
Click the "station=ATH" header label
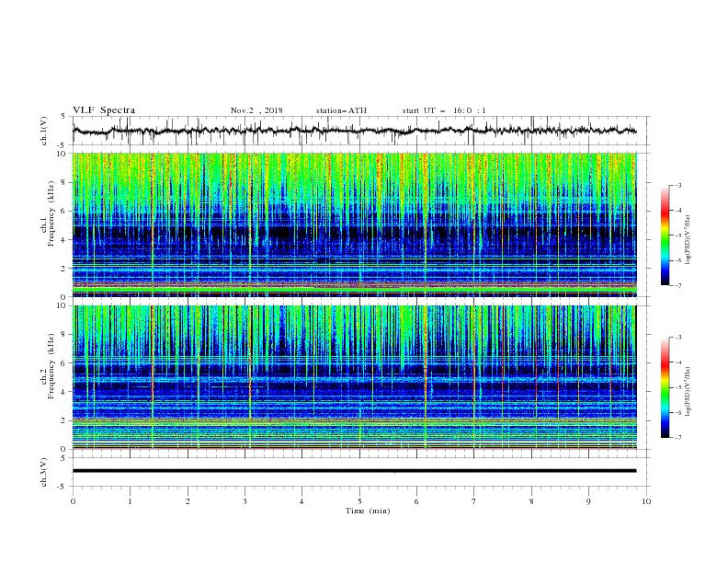pos(341,110)
